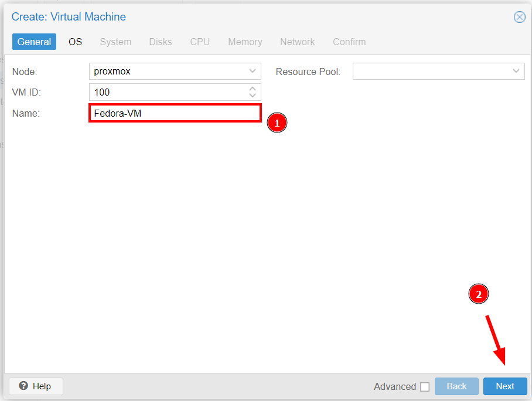This screenshot has width=532, height=401.
Task: Click the Resource Pool text box
Action: tap(431, 72)
